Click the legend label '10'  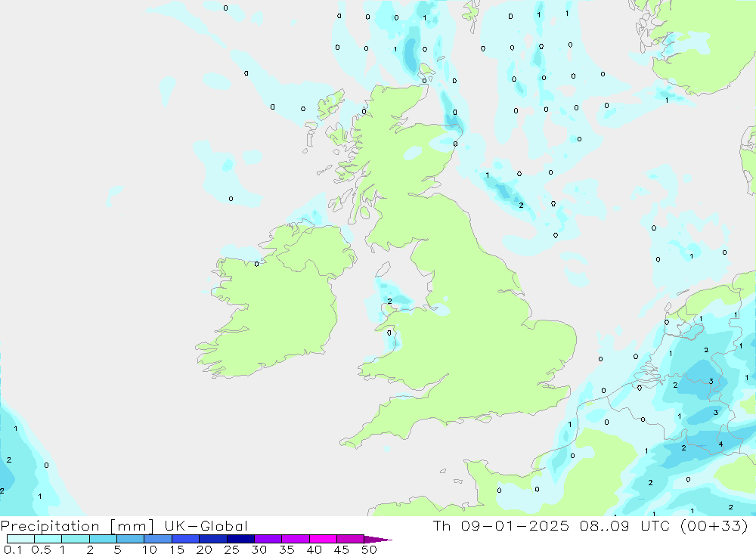(150, 549)
